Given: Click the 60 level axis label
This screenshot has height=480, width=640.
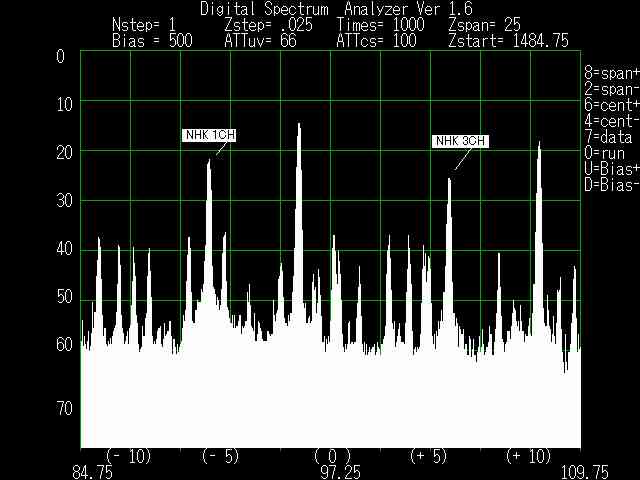Looking at the screenshot, I should tap(64, 345).
